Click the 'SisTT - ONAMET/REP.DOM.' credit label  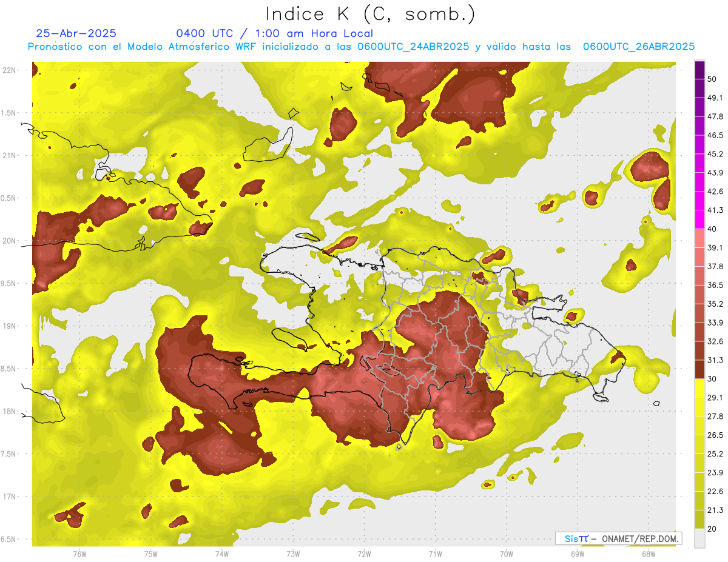coord(618,538)
